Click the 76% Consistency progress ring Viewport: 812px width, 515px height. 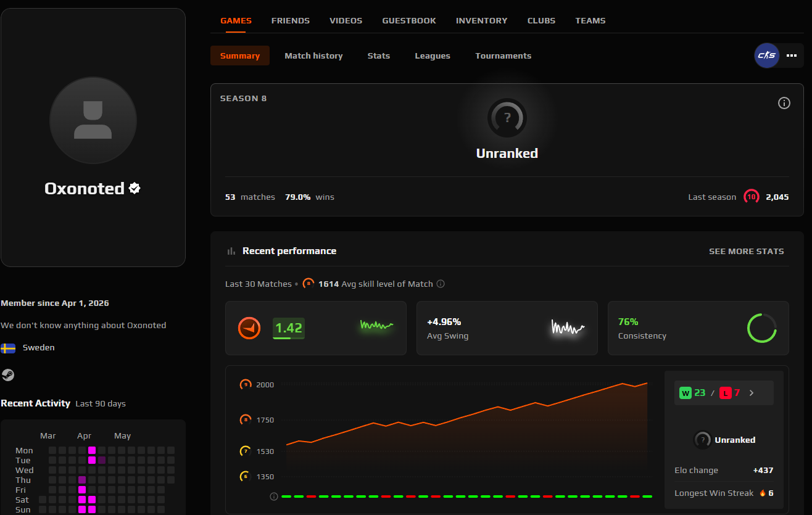pos(762,328)
